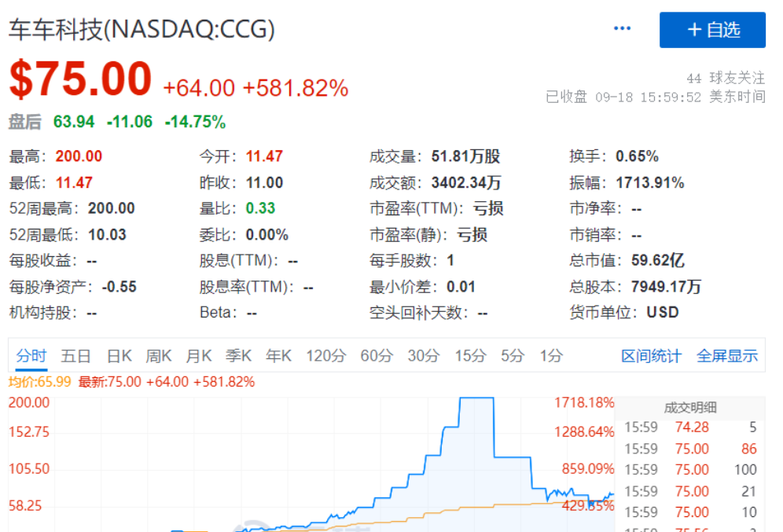Select the 日K chart tab
Image resolution: width=783 pixels, height=532 pixels.
coord(119,356)
